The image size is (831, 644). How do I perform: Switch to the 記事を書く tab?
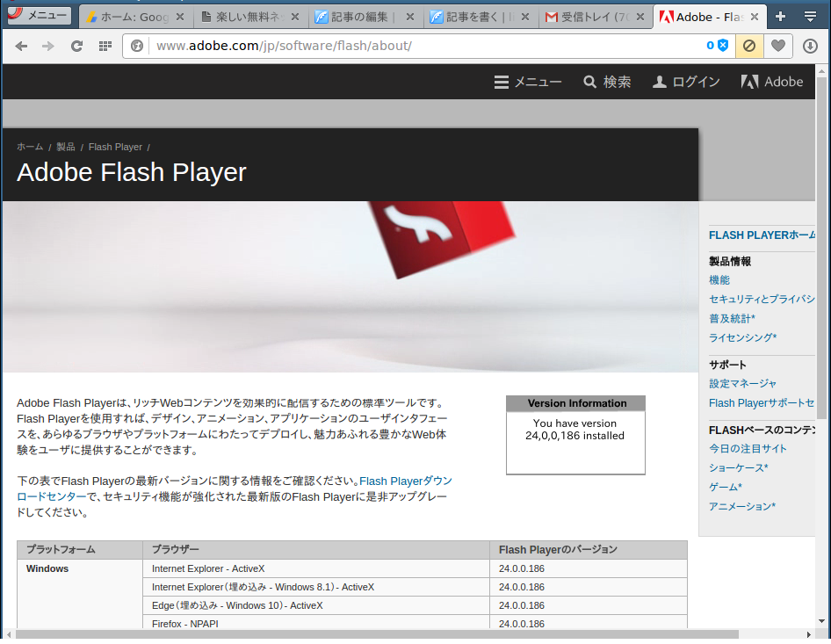(481, 17)
